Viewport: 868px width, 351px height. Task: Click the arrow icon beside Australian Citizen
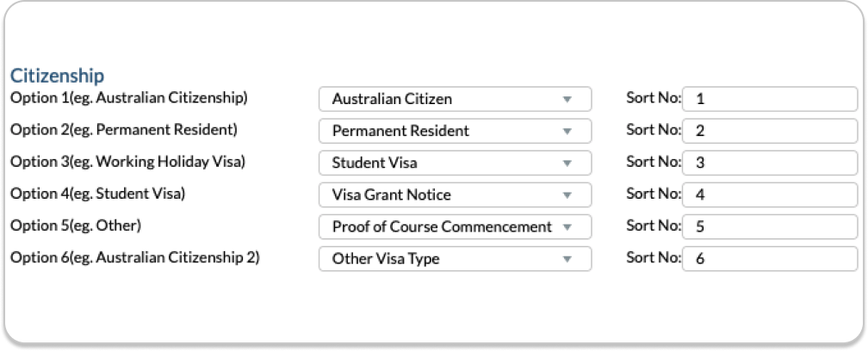pyautogui.click(x=567, y=99)
